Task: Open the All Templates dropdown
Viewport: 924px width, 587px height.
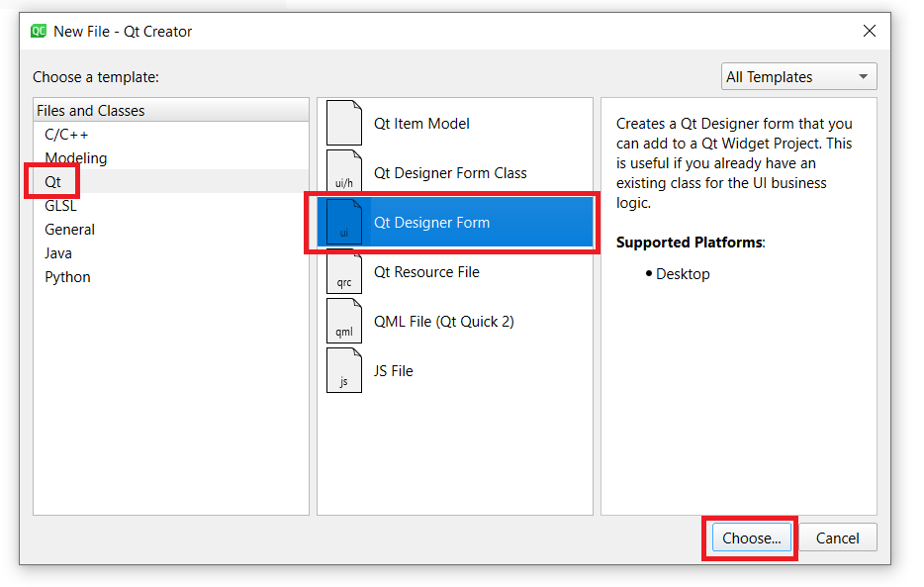Action: pyautogui.click(x=798, y=77)
